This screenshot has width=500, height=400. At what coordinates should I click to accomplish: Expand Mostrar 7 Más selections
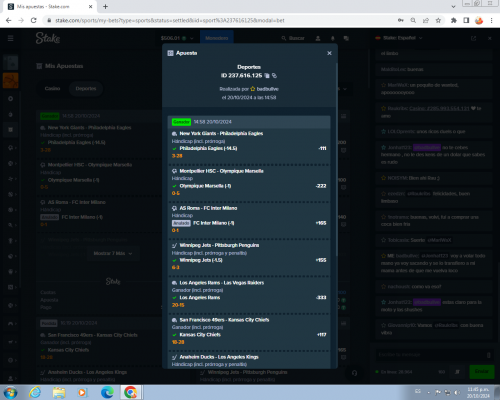pos(113,253)
